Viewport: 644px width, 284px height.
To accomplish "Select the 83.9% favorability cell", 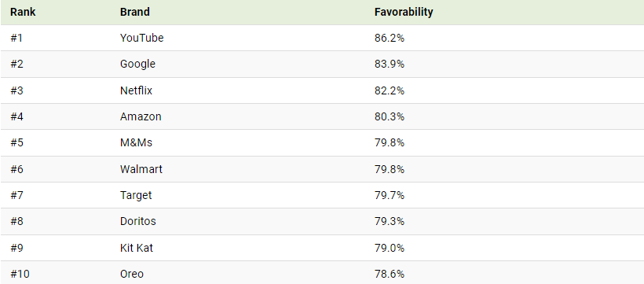I will click(390, 65).
